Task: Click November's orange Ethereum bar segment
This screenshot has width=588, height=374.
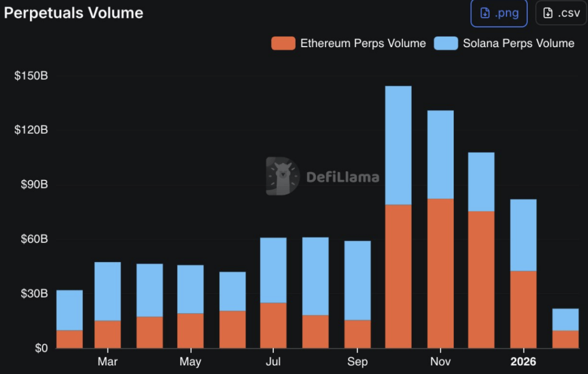Action: 440,273
